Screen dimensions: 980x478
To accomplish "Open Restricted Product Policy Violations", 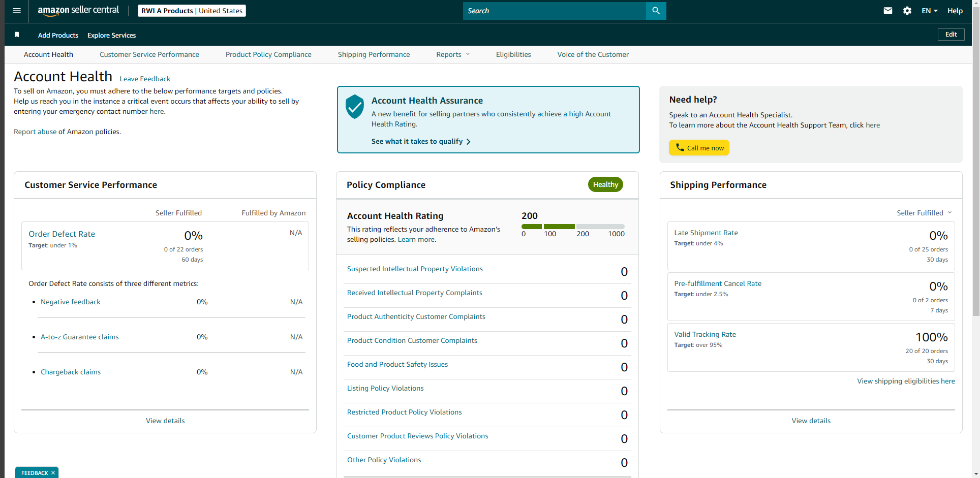I will (x=405, y=412).
